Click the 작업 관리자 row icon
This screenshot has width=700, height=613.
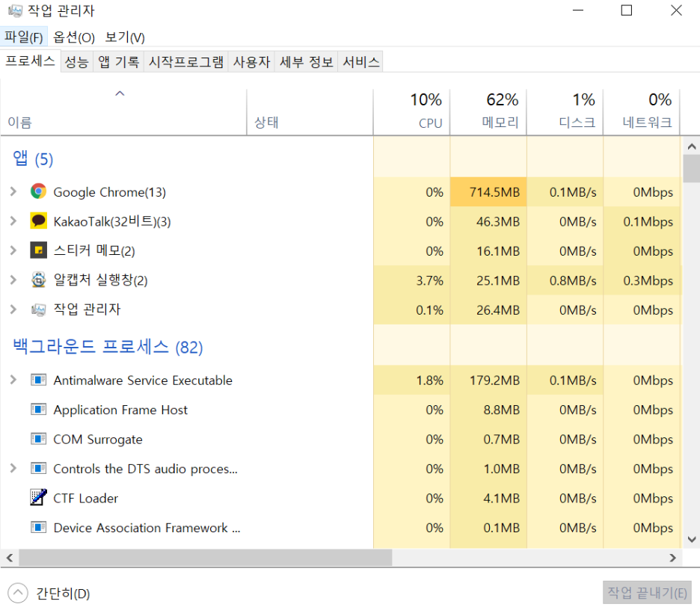coord(38,309)
